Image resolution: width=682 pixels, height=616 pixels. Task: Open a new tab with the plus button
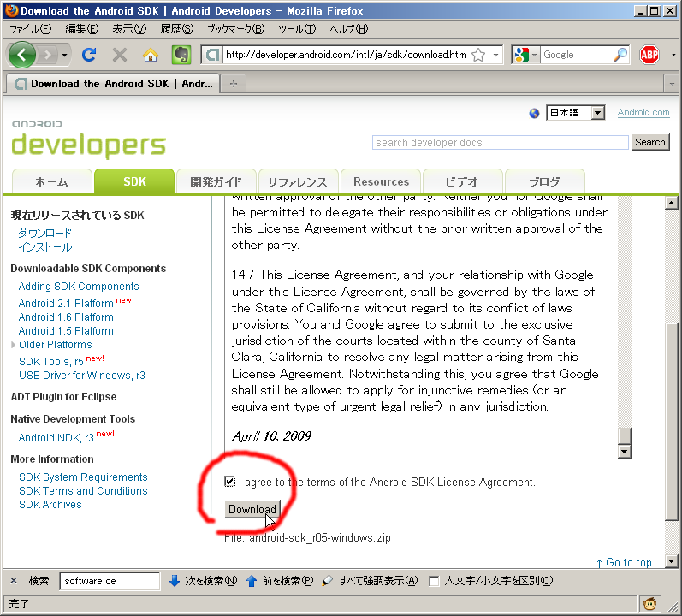[x=234, y=84]
